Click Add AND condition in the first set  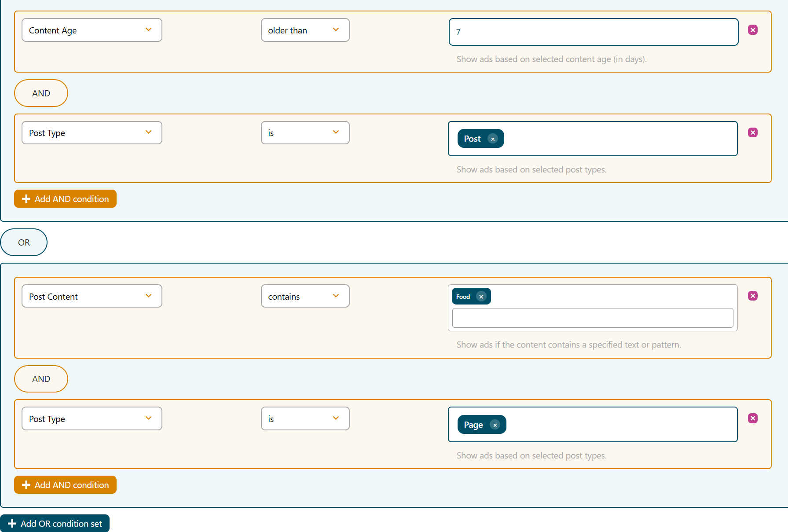tap(65, 198)
